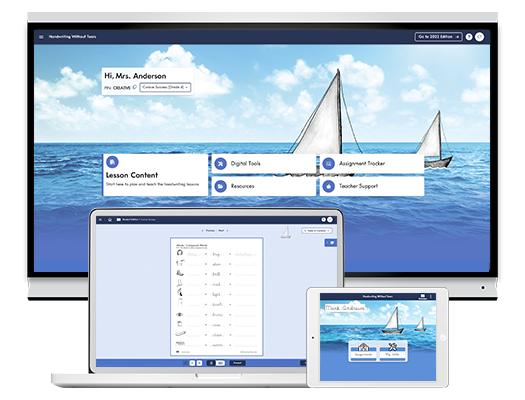Open Digital Tools
Screen dimensions: 525x400
[x=264, y=164]
